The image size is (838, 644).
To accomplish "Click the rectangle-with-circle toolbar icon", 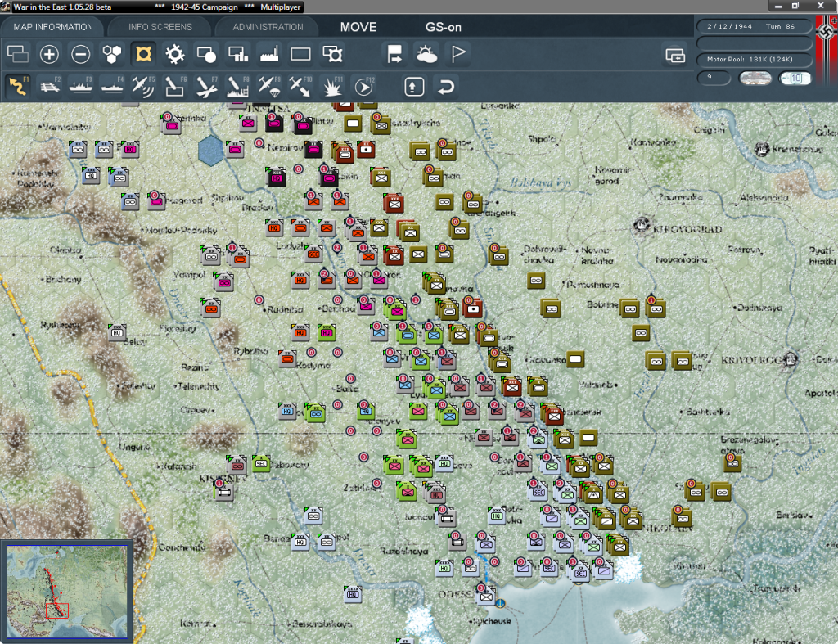I will point(206,54).
